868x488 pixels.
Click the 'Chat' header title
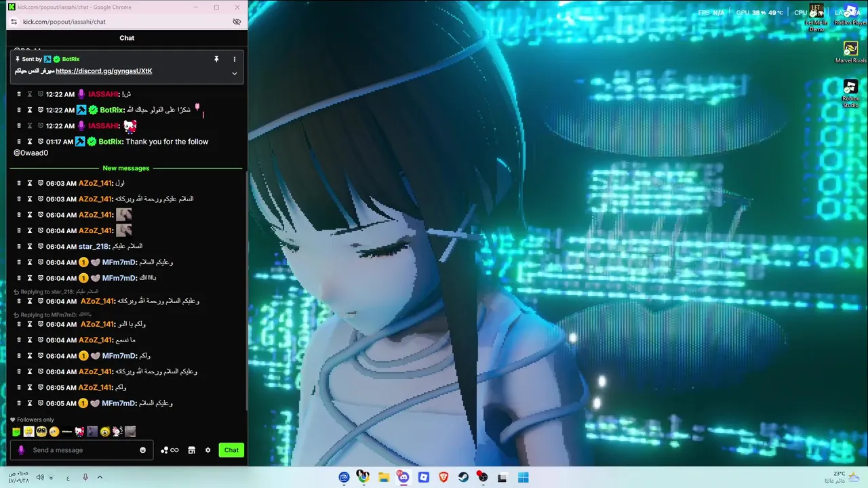(x=127, y=38)
